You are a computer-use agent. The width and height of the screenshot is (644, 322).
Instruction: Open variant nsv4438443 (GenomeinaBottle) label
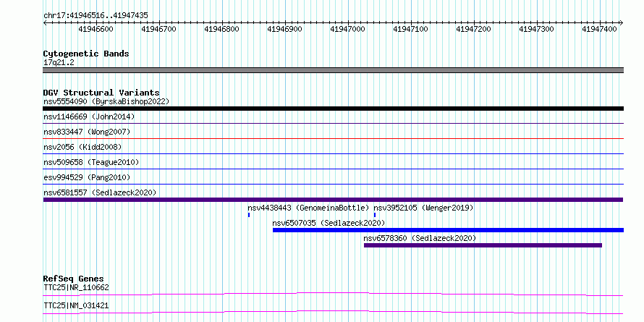pyautogui.click(x=308, y=208)
